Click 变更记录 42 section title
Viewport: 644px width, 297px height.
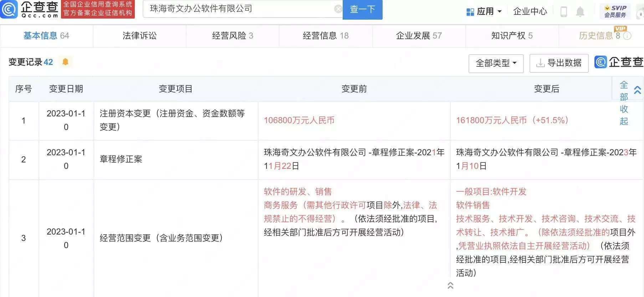pyautogui.click(x=31, y=62)
